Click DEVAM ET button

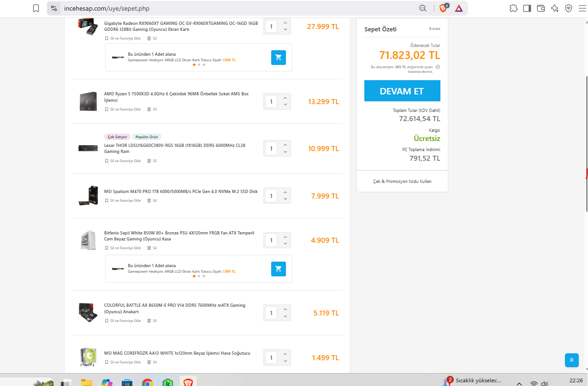coord(402,91)
